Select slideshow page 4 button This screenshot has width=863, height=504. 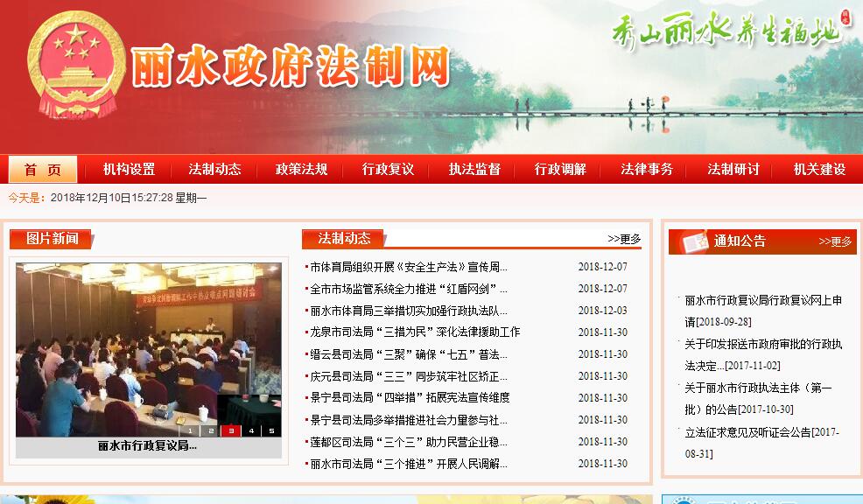coord(251,430)
